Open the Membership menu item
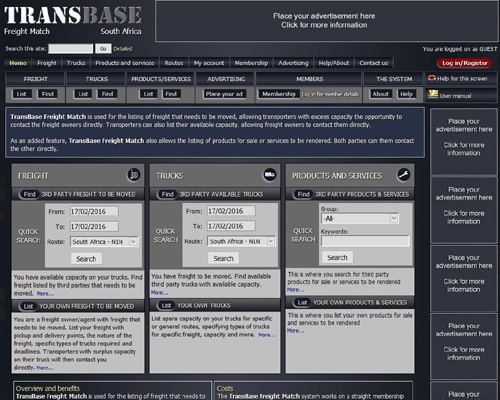 (x=251, y=63)
